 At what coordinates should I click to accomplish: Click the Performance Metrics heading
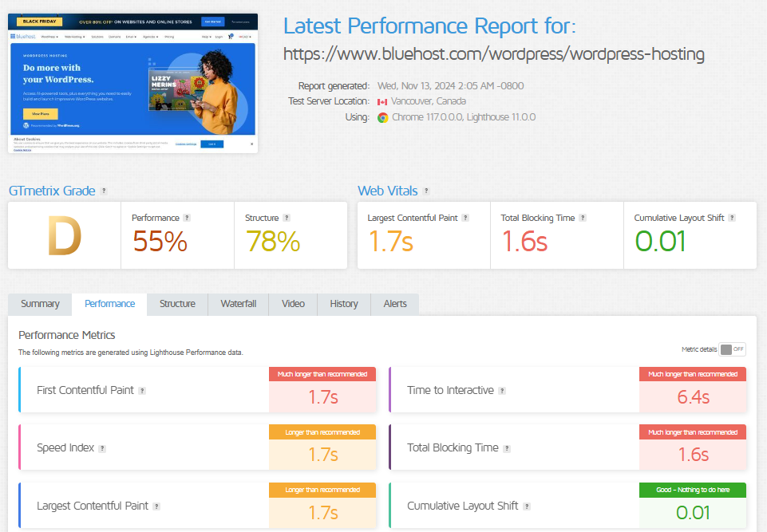coord(66,336)
